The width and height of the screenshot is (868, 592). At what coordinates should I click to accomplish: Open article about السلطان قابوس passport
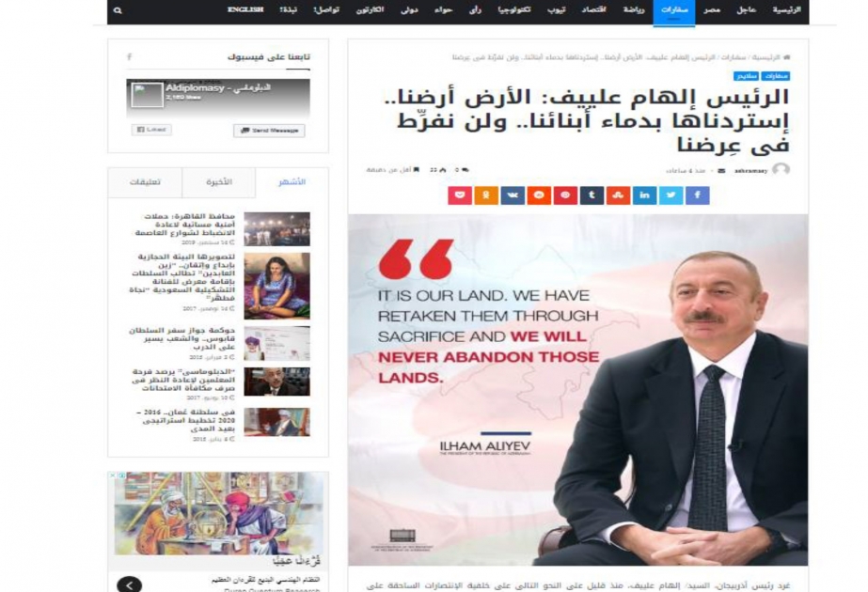coord(182,338)
